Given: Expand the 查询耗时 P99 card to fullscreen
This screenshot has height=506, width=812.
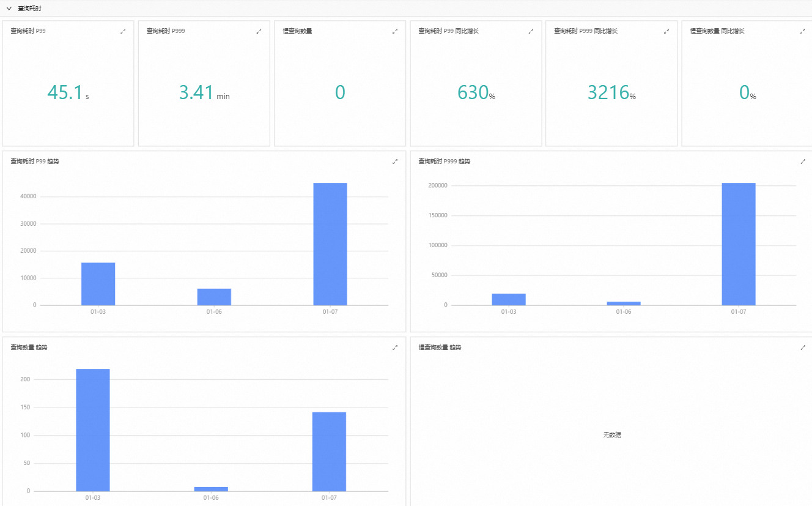Looking at the screenshot, I should pyautogui.click(x=123, y=31).
